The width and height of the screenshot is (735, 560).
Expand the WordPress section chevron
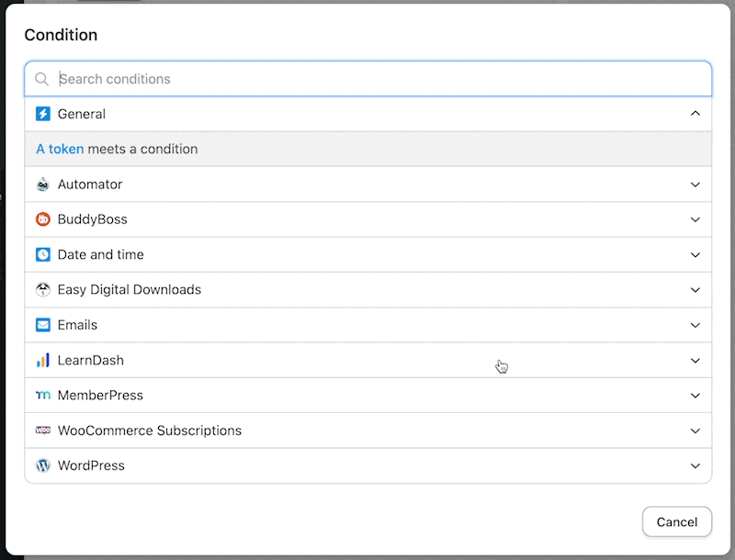(x=695, y=465)
